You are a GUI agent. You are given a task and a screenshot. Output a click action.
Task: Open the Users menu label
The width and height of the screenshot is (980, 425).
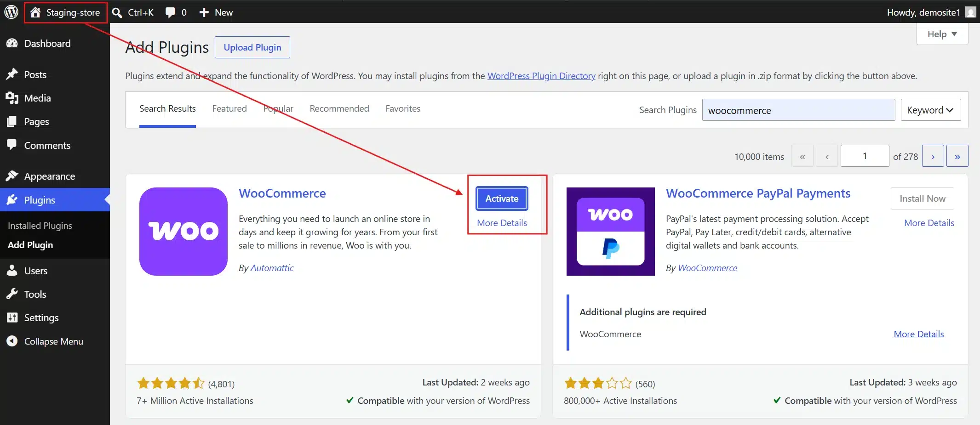pos(36,271)
